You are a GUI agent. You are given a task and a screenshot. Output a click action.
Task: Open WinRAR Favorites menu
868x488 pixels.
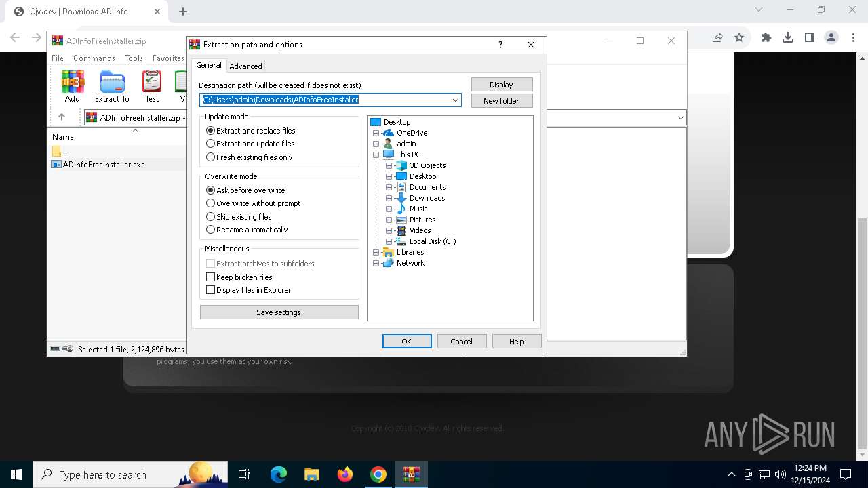168,58
